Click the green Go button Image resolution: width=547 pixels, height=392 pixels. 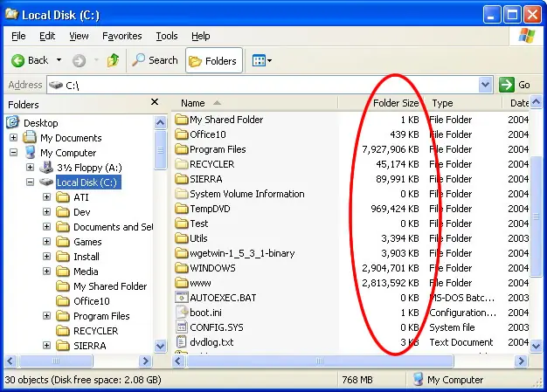515,85
